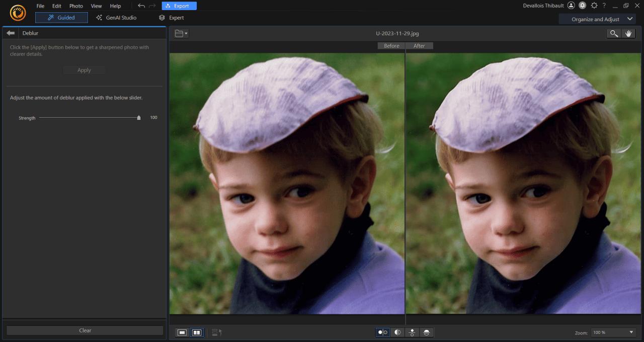Image resolution: width=644 pixels, height=342 pixels.
Task: Open the settings gear
Action: coord(594,6)
